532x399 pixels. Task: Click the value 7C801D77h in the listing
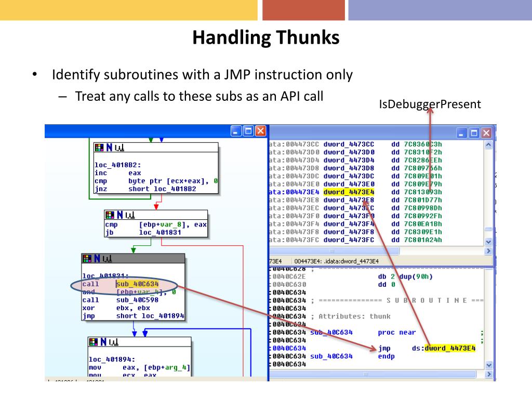pos(423,200)
